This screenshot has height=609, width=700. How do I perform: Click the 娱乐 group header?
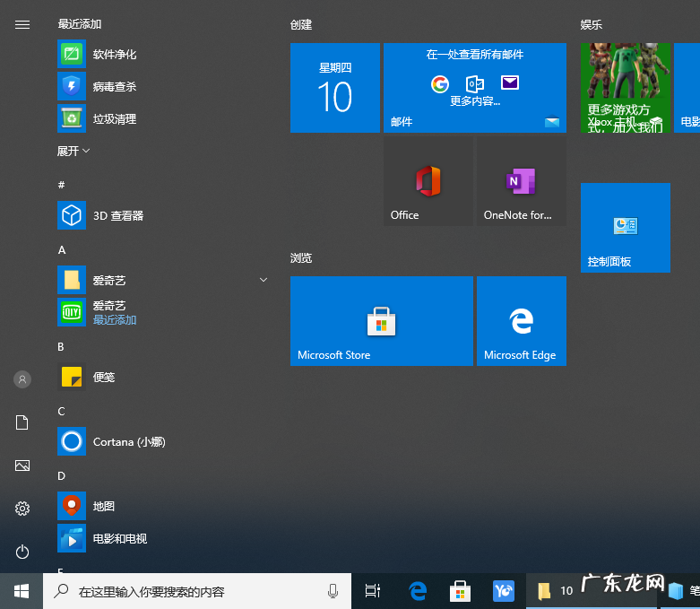coord(591,24)
